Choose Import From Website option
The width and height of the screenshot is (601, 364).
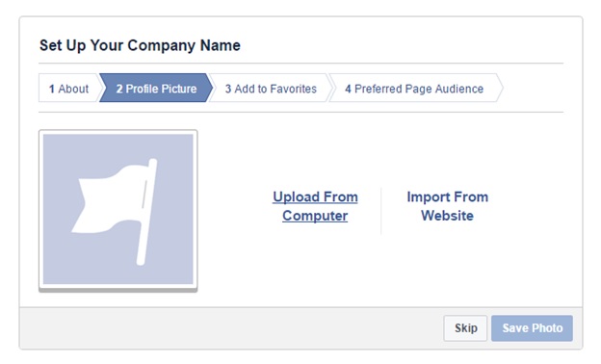[447, 206]
